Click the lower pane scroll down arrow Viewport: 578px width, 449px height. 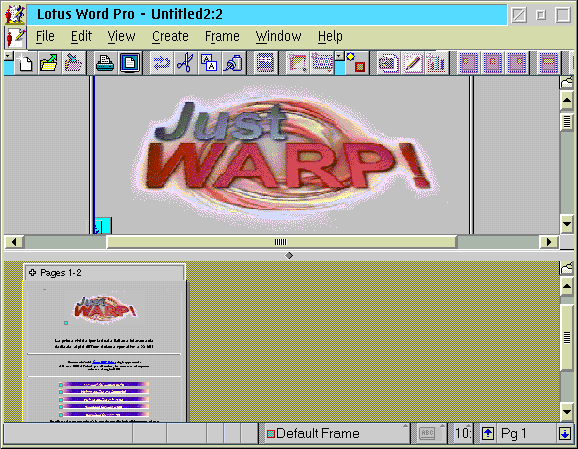[x=567, y=411]
